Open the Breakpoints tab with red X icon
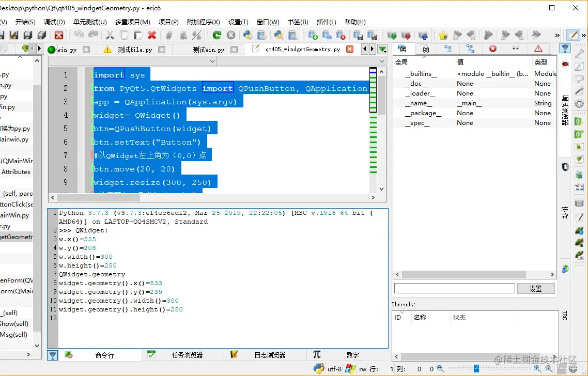 click(x=493, y=49)
